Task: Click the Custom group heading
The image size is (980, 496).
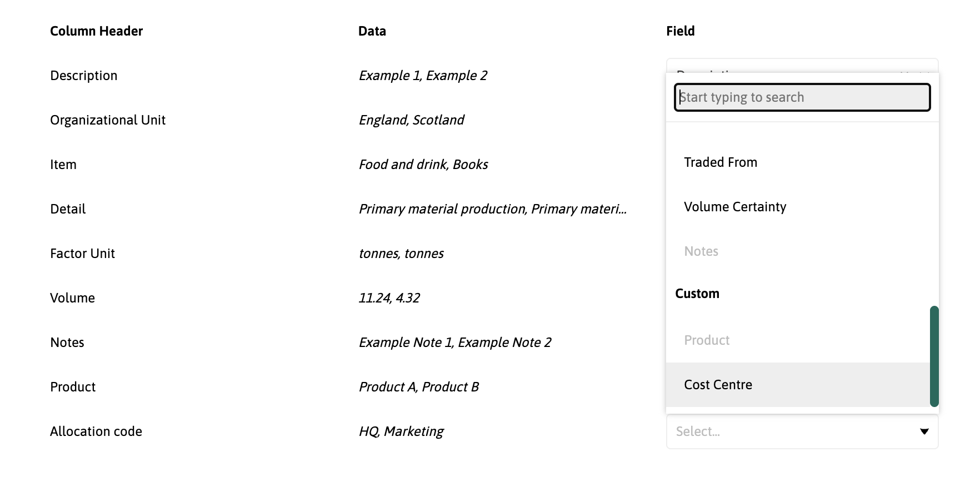Action: (x=697, y=294)
